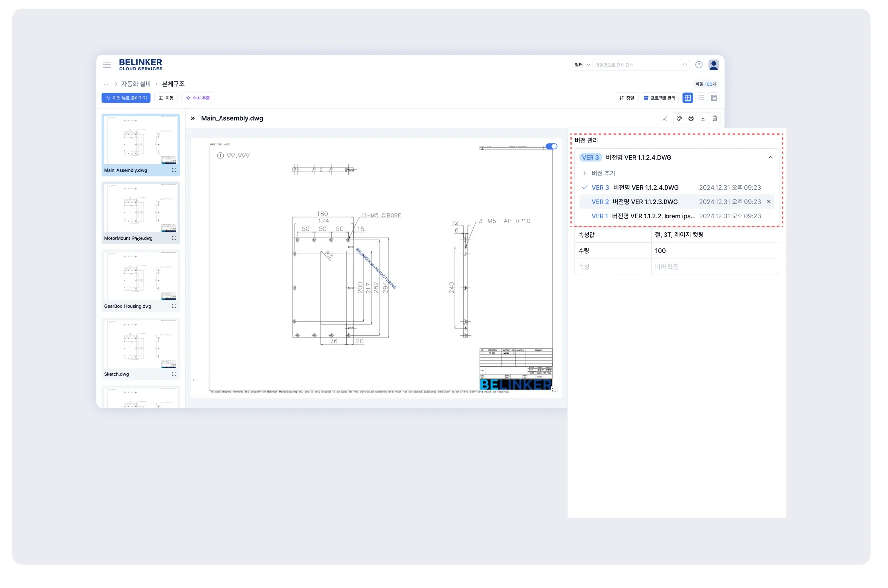Delete the drawing with the trash icon

[x=715, y=118]
